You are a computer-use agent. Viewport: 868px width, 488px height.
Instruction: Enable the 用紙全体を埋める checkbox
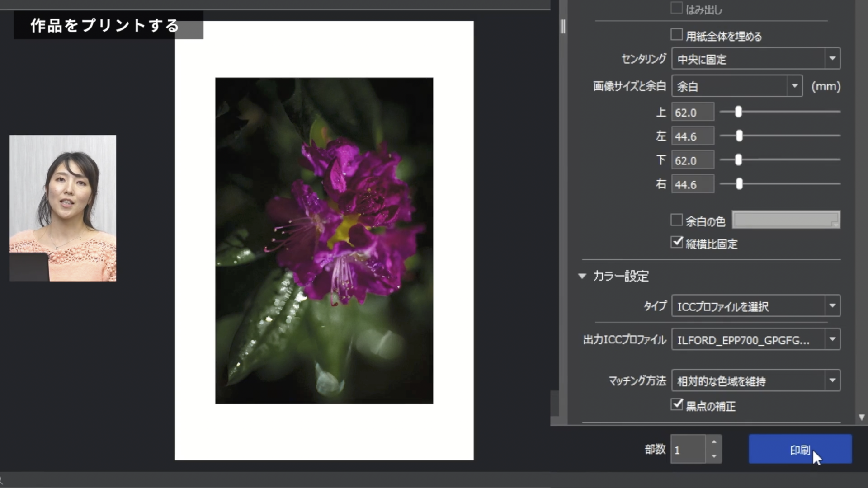(676, 35)
